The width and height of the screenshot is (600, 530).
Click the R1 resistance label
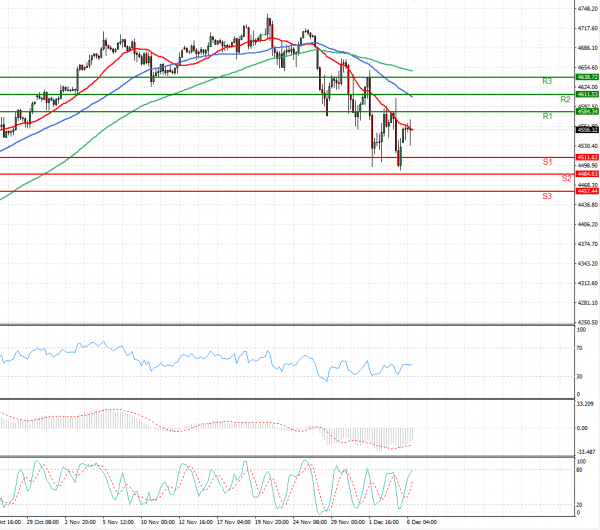coord(548,117)
